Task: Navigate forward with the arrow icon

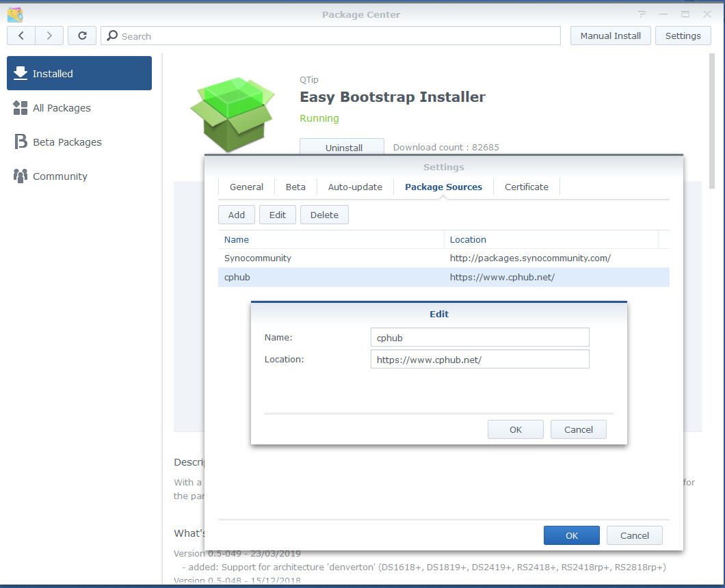Action: 49,36
